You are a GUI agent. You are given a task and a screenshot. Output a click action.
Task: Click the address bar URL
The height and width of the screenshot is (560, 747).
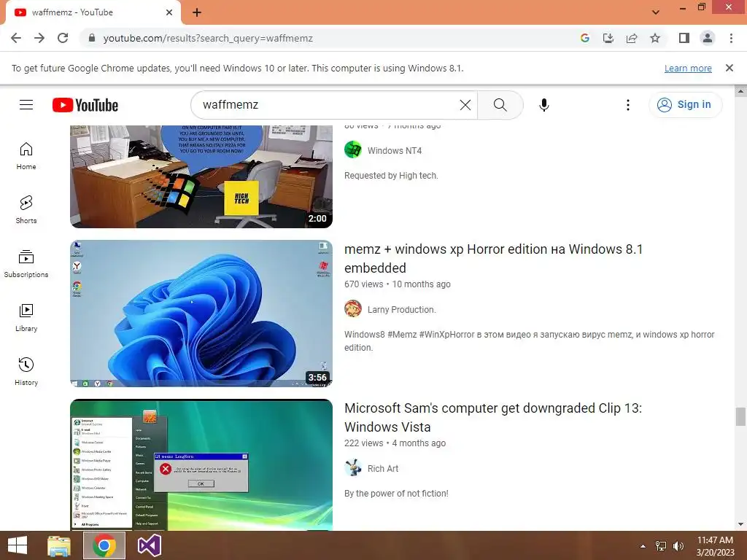[x=208, y=38]
